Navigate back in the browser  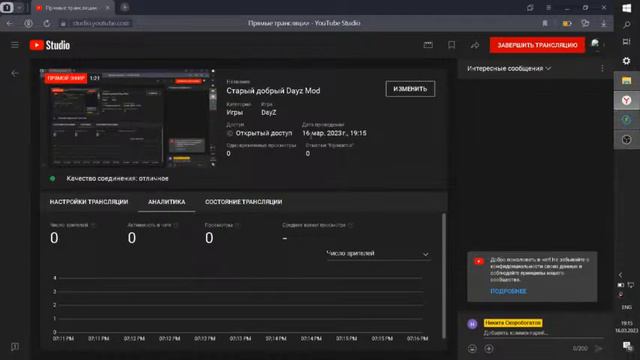coord(9,23)
